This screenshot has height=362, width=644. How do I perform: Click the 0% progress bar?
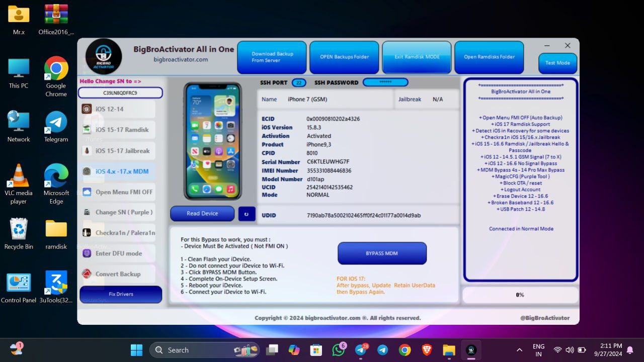(520, 295)
